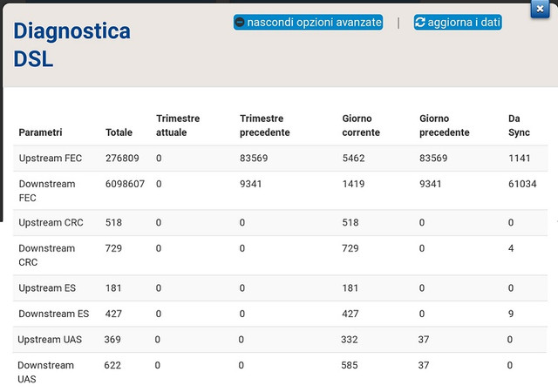
Task: Click Upstream FEC Giorno corrente value 5462
Action: pos(353,158)
